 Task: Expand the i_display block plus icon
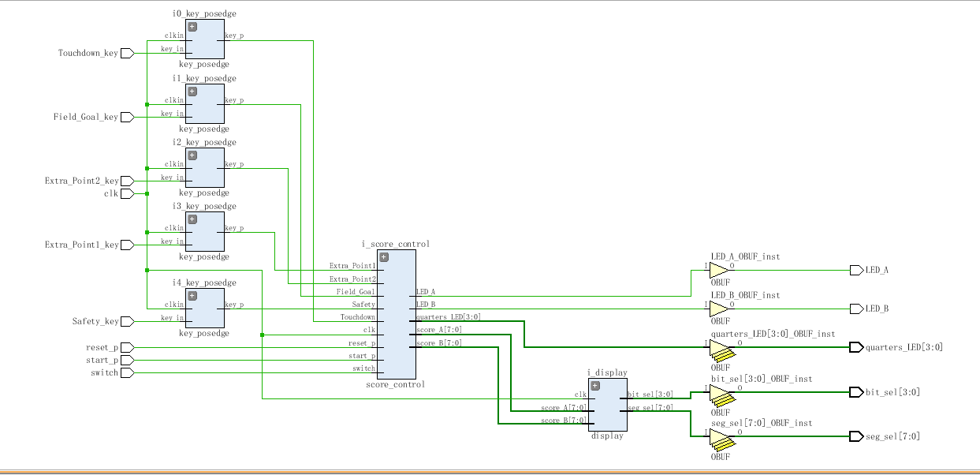coord(595,386)
